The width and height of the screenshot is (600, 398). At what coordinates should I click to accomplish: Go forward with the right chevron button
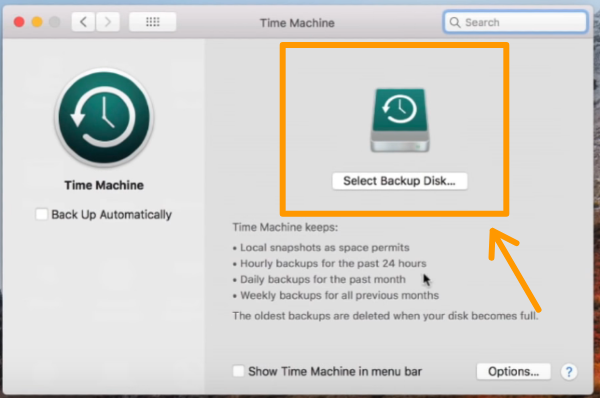(108, 22)
